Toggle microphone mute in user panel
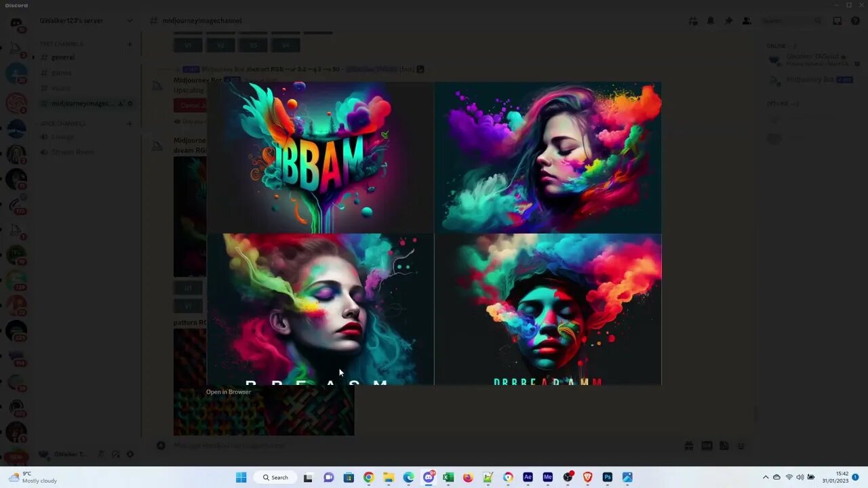The height and width of the screenshot is (488, 868). tap(101, 454)
